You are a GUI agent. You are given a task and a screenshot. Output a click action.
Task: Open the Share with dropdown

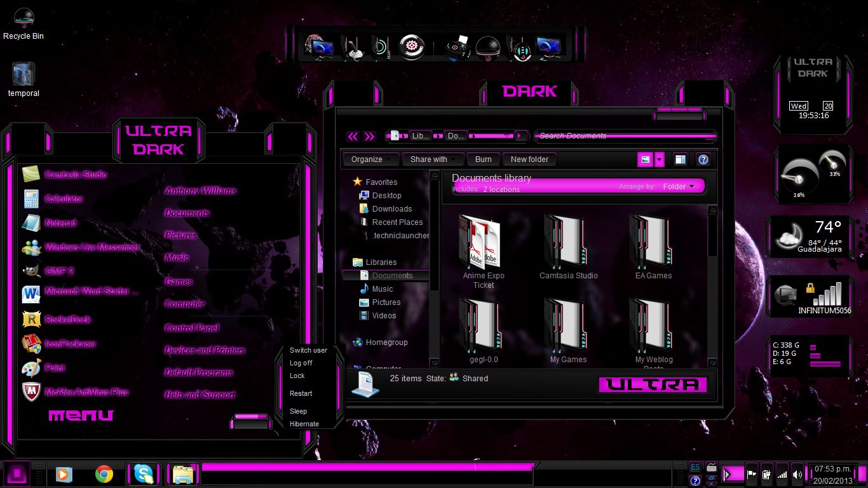pos(435,159)
